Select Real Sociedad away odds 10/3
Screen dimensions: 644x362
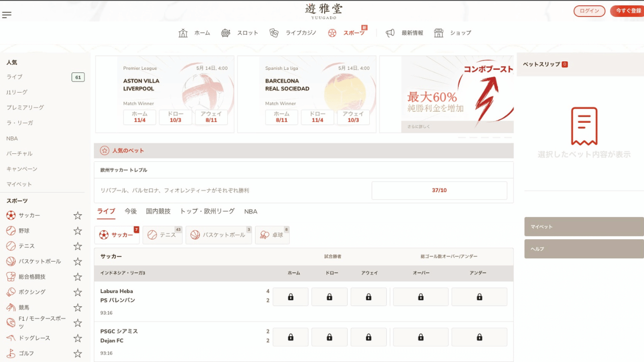[x=353, y=117]
